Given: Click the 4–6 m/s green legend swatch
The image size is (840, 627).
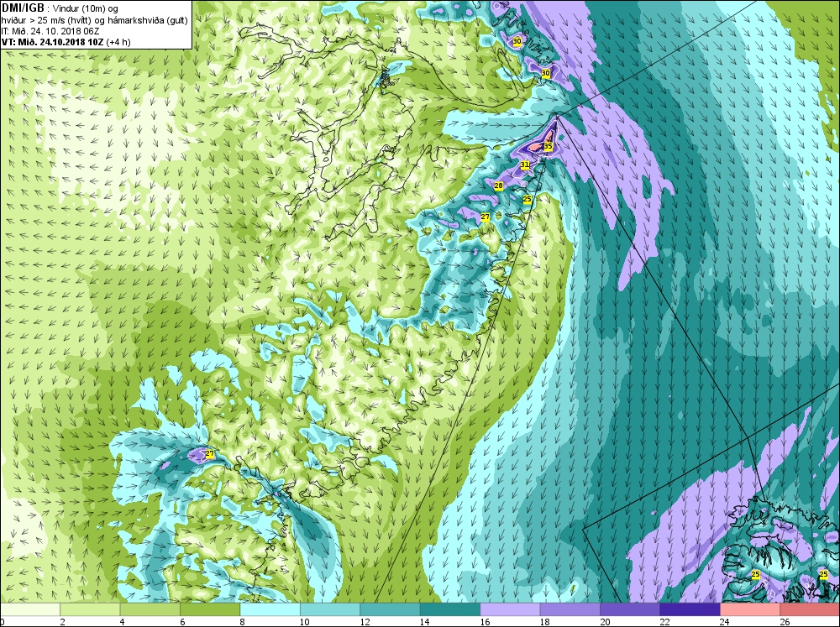Looking at the screenshot, I should pos(150,609).
